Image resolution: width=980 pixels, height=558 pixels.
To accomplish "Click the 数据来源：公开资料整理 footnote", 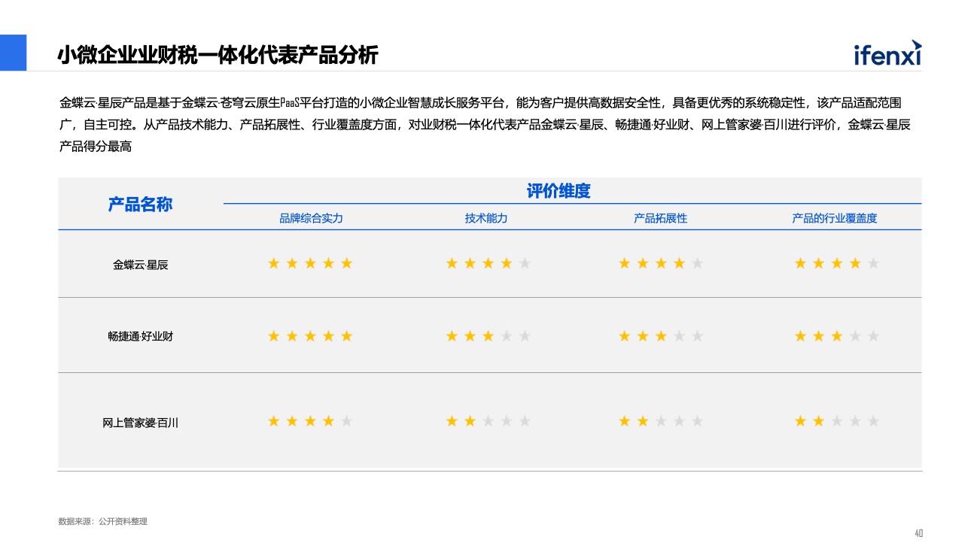I will pyautogui.click(x=103, y=521).
